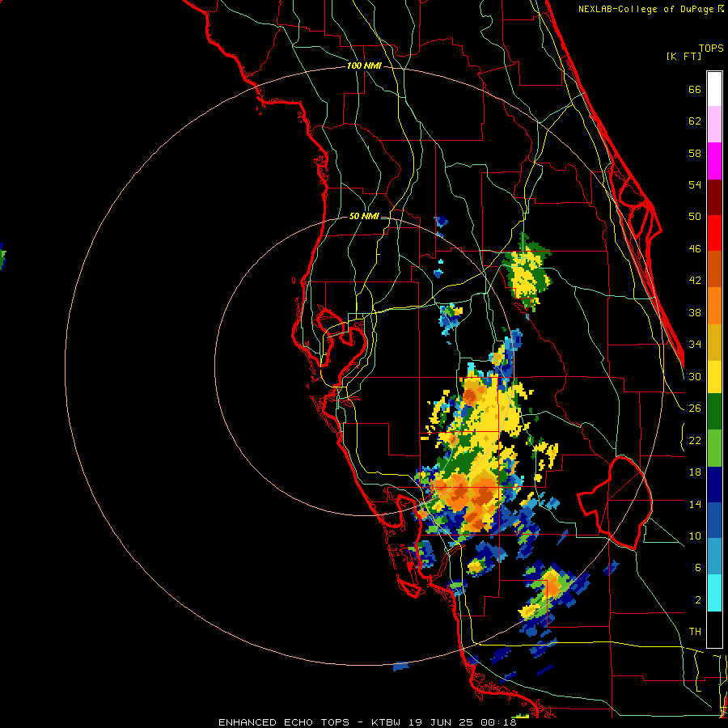Click the 42 value on the legend

click(x=695, y=281)
